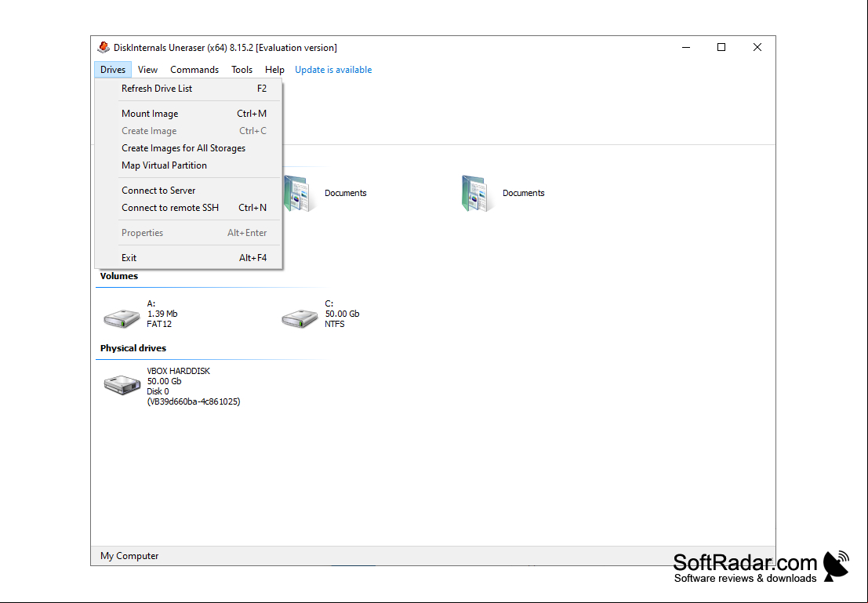
Task: Select the VBOX HARDDISK drive icon
Action: point(122,384)
